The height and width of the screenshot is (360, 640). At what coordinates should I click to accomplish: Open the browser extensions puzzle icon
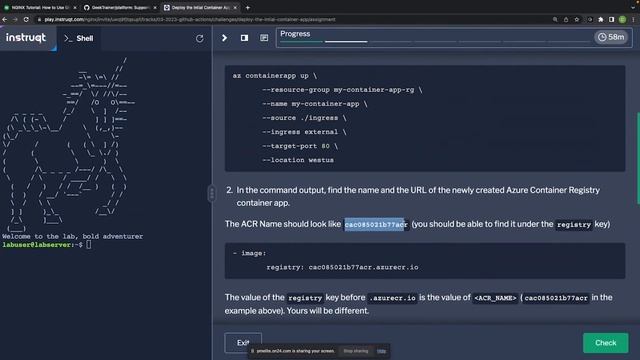coord(601,19)
